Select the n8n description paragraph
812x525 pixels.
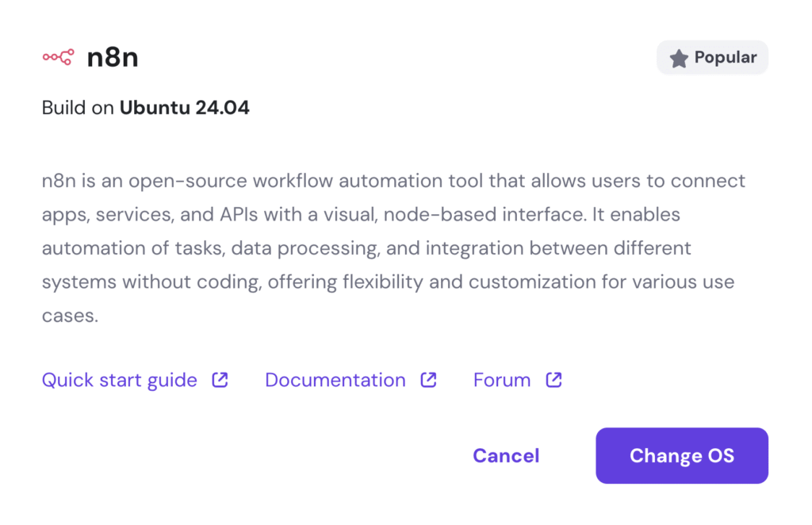point(389,247)
